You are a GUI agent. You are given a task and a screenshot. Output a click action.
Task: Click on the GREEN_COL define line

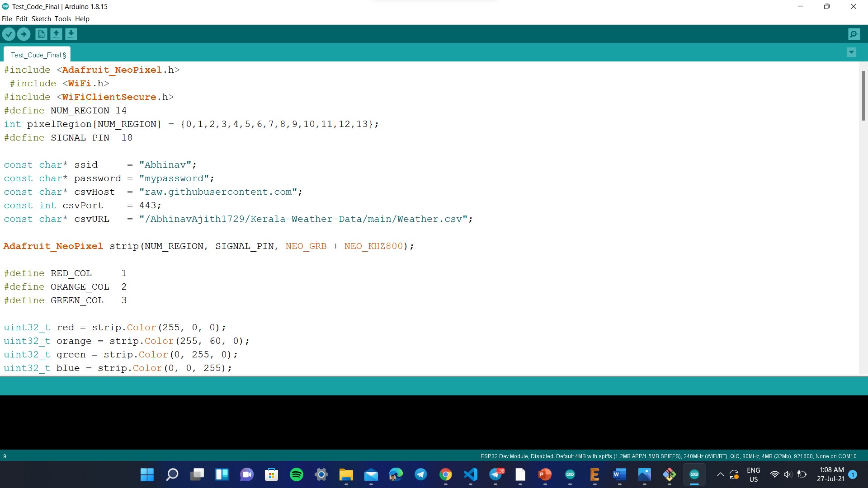coord(65,300)
